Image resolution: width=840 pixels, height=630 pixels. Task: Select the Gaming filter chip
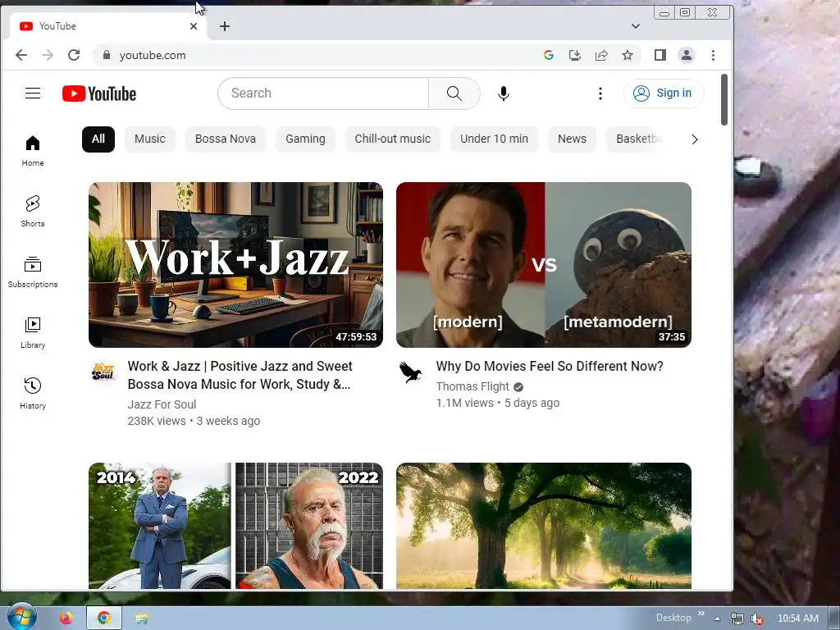click(x=305, y=139)
